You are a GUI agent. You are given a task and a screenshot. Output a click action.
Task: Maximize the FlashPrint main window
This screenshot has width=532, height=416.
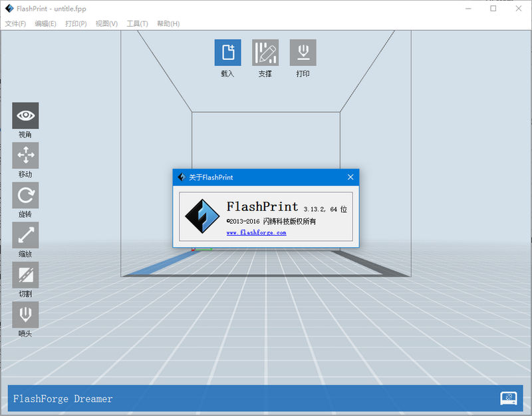pyautogui.click(x=493, y=9)
